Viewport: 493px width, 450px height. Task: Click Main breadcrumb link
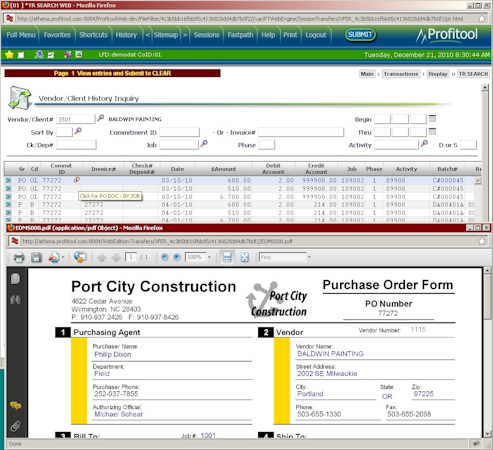pyautogui.click(x=367, y=74)
